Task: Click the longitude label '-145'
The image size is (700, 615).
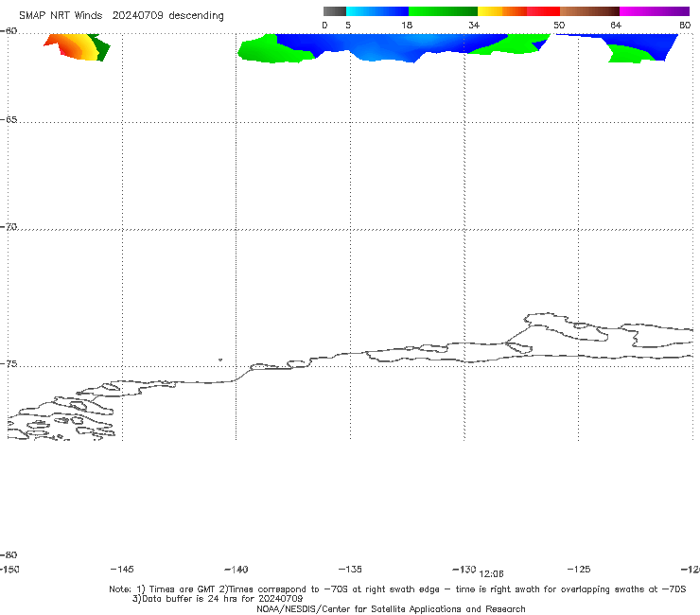Action: coord(122,570)
